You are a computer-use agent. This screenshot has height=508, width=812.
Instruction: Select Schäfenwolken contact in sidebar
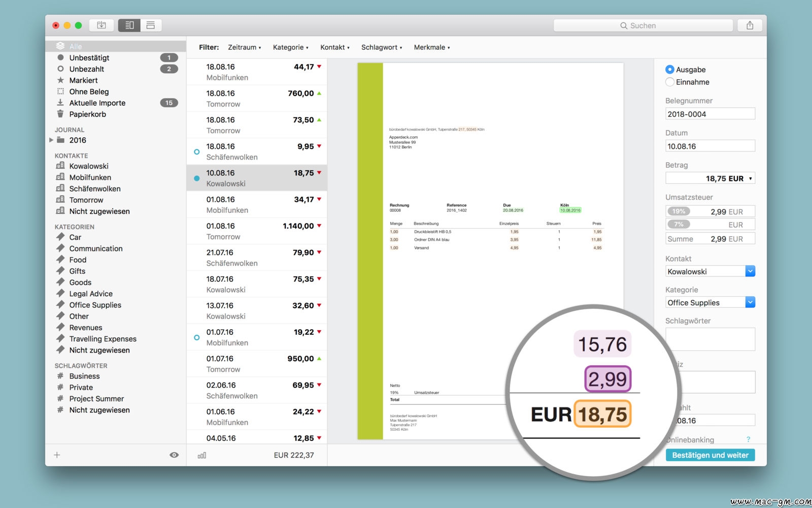[116, 188]
